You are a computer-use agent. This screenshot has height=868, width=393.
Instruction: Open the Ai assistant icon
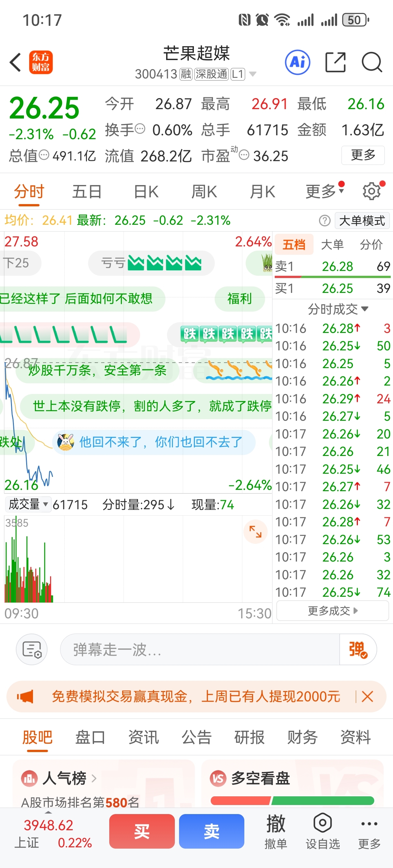298,62
